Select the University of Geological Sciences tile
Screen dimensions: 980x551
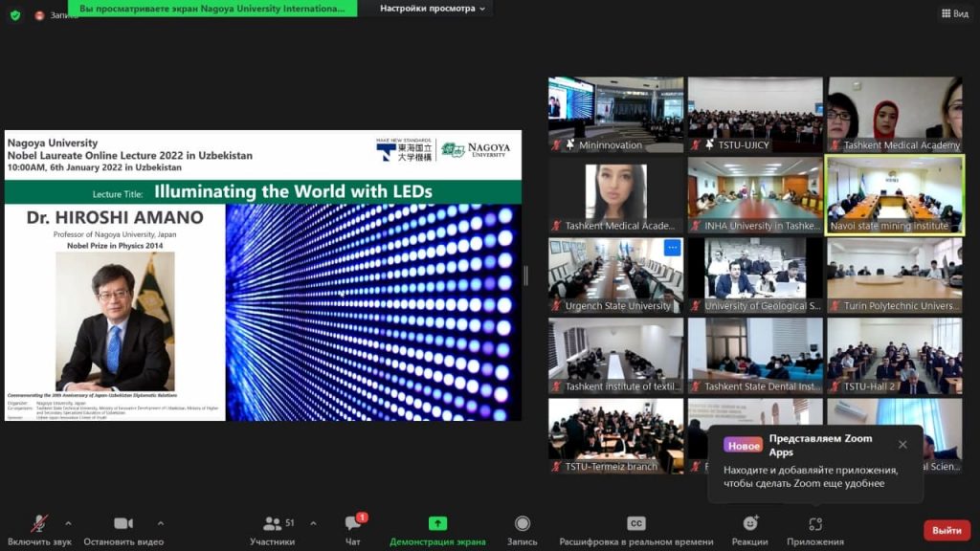[x=755, y=275]
